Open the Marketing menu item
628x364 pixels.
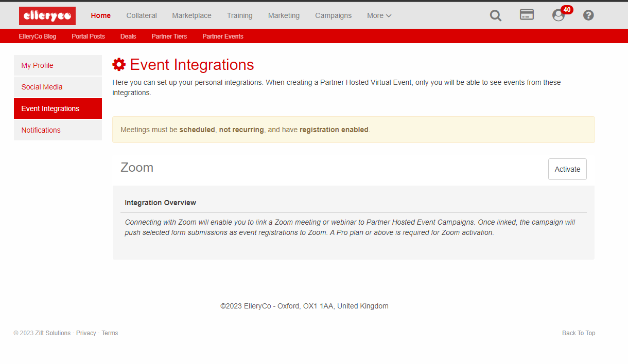point(284,15)
